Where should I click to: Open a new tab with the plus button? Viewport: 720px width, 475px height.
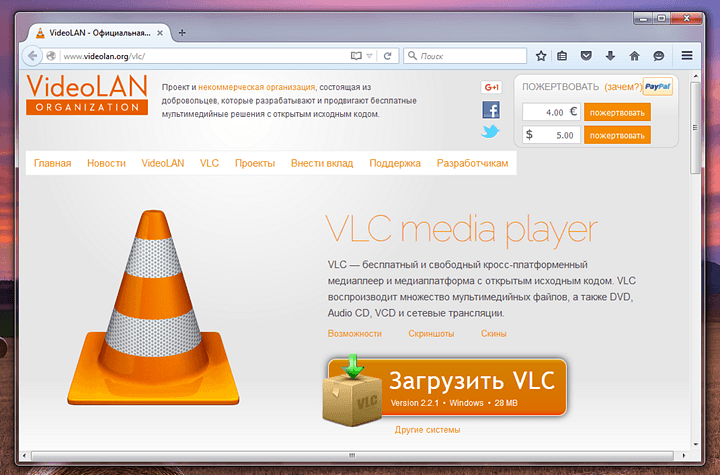click(x=181, y=33)
